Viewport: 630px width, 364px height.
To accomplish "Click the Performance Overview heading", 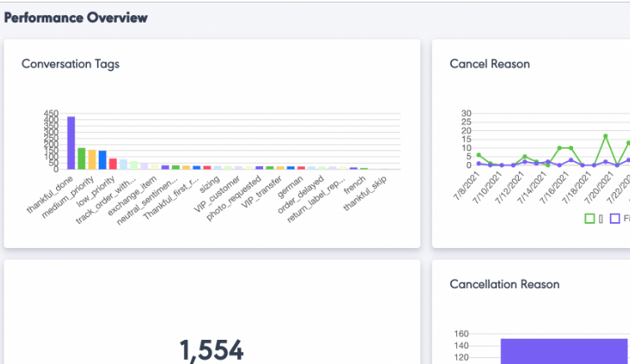I will pyautogui.click(x=76, y=18).
